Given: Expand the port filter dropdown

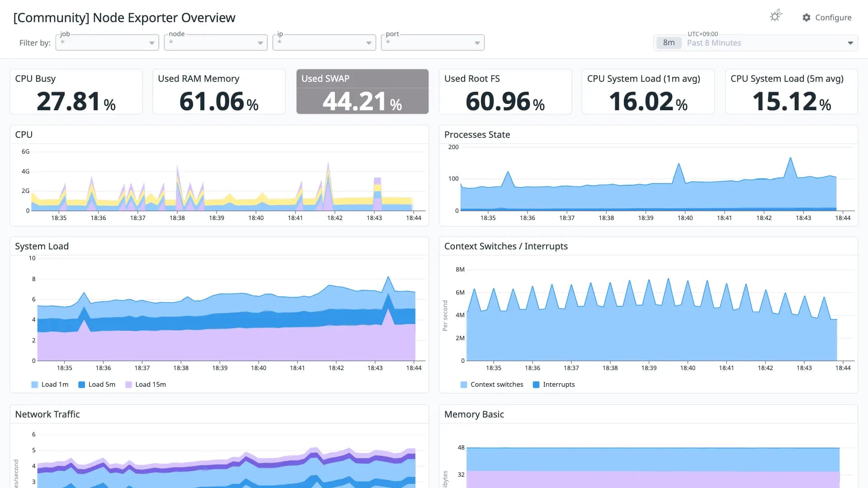Looking at the screenshot, I should point(433,42).
